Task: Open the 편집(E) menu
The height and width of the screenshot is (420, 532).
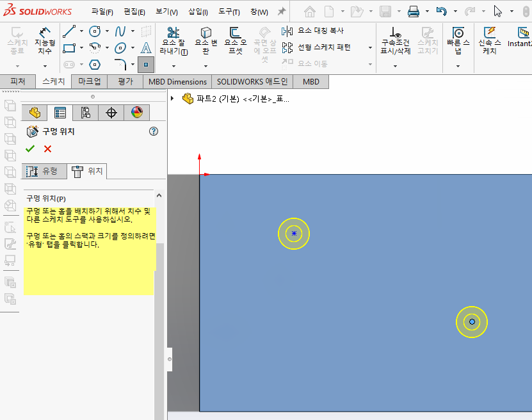Action: coord(134,12)
